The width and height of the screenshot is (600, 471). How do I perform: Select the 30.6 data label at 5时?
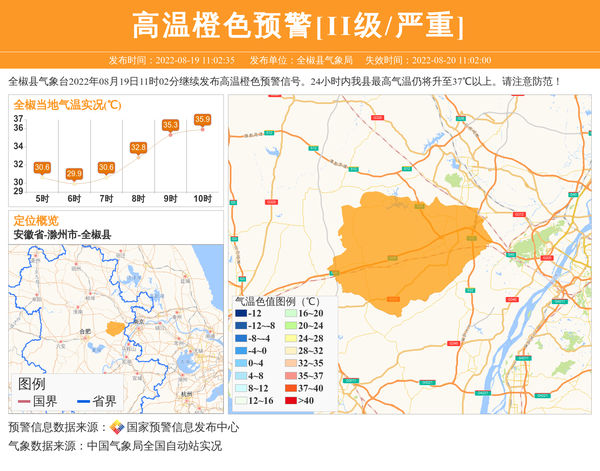(x=42, y=167)
